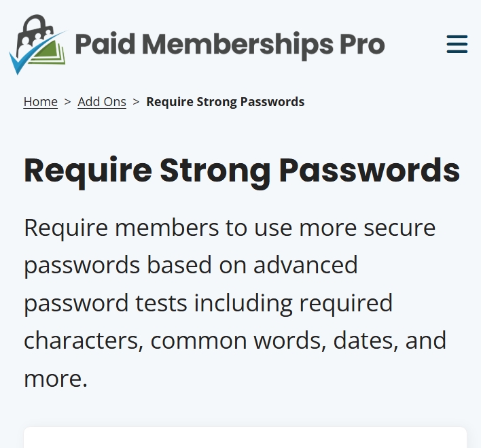Click the text line passwords based on advanced
Viewport: 481px width, 448px height.
tap(191, 265)
